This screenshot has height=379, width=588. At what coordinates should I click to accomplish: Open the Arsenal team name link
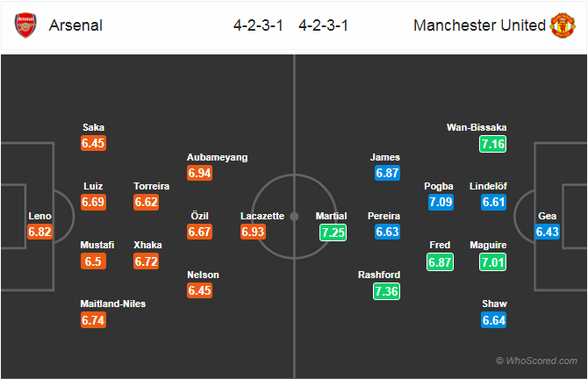click(x=75, y=25)
